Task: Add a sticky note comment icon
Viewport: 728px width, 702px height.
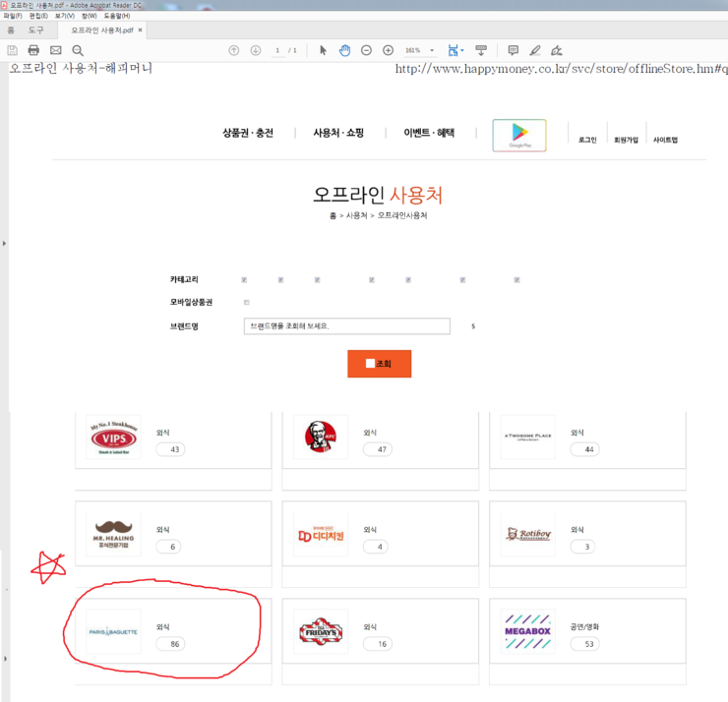Action: [x=513, y=50]
